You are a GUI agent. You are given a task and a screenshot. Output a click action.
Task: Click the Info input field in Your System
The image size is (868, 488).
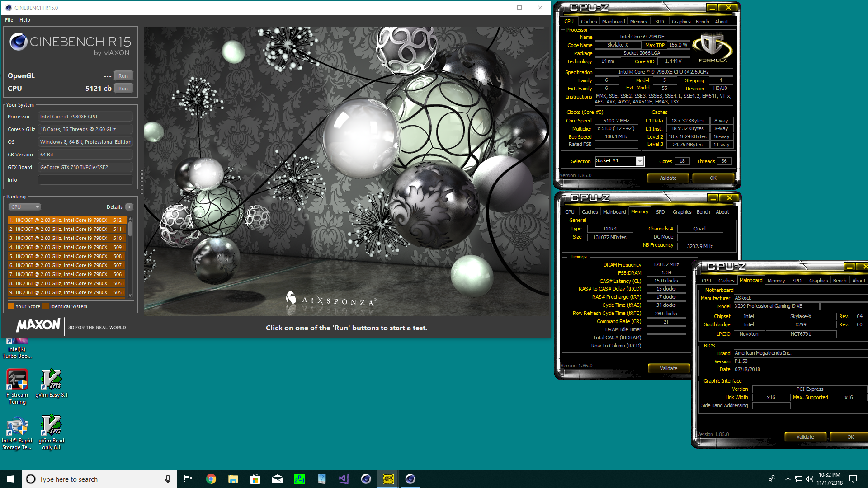point(85,180)
